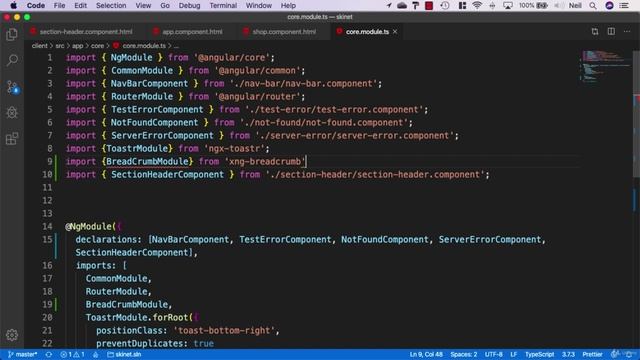Open the Edit menu
Image resolution: width=640 pixels, height=360 pixels.
pos(80,5)
